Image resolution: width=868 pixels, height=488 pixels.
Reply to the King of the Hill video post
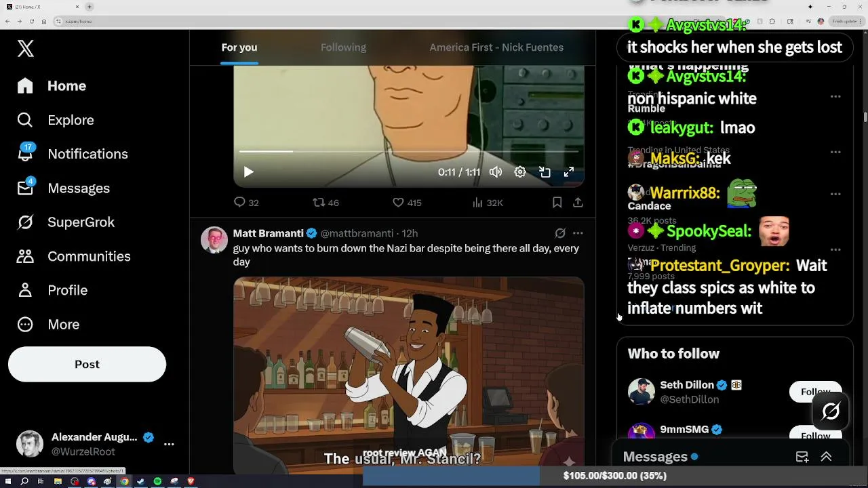tap(239, 202)
